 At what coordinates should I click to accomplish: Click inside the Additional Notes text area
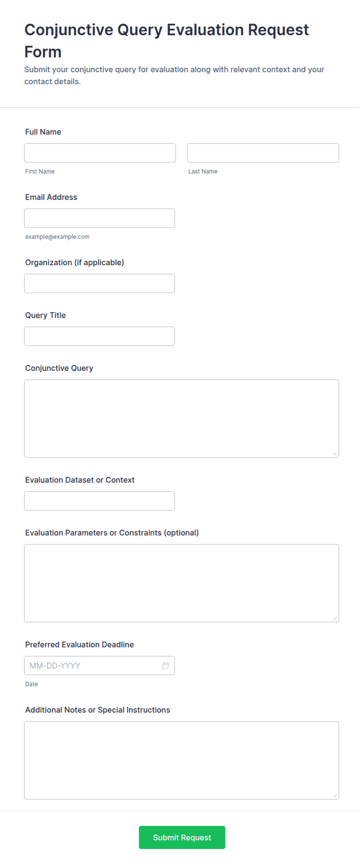click(182, 760)
